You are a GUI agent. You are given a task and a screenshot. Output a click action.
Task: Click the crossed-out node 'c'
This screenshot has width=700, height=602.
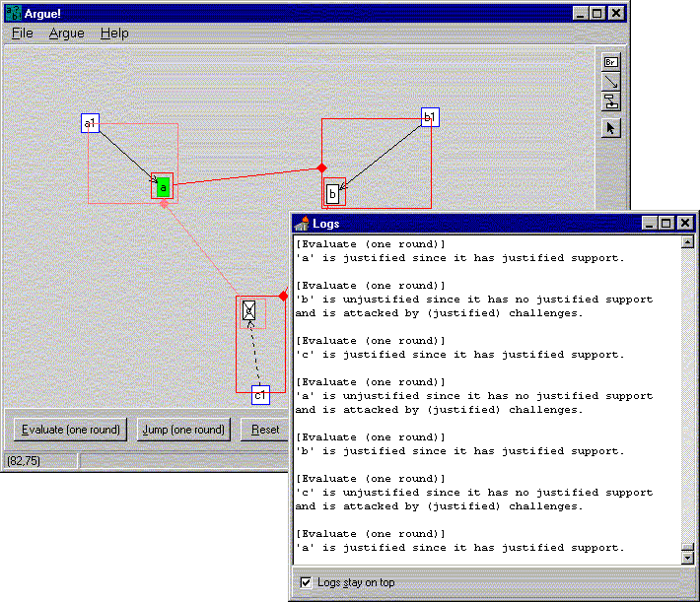tap(250, 311)
